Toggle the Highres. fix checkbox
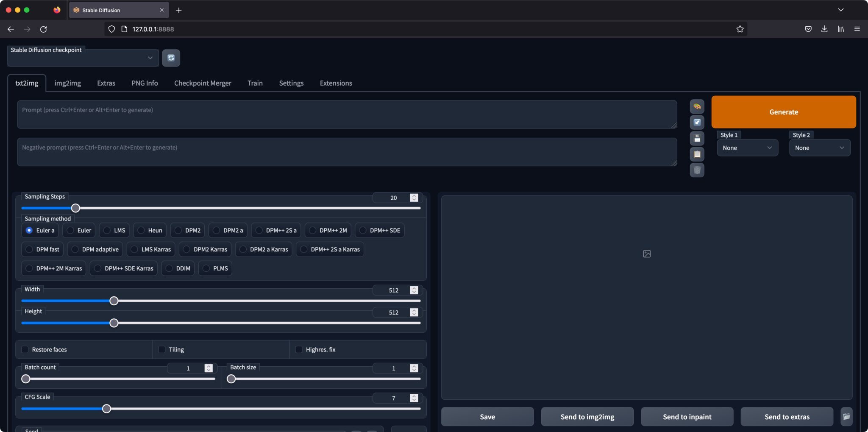The image size is (868, 432). (x=299, y=349)
